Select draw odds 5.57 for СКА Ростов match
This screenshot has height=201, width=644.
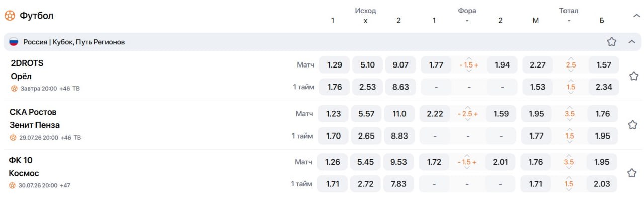tap(366, 114)
